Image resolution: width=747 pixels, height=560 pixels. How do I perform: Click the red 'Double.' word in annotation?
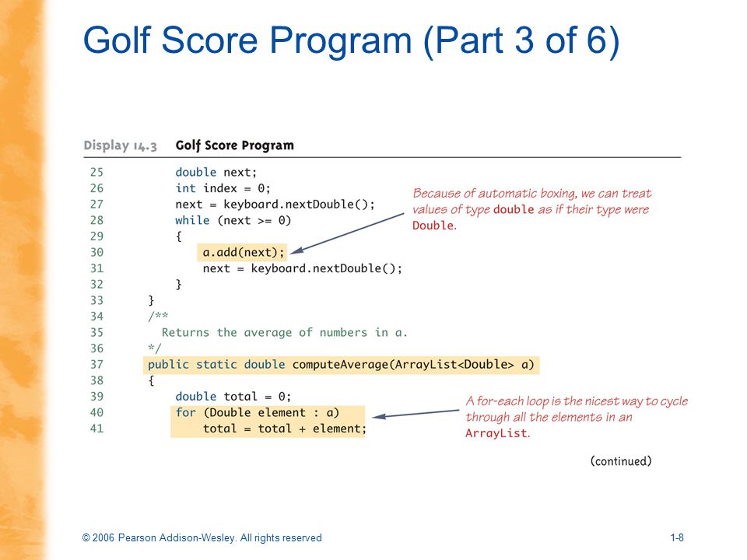coord(434,226)
